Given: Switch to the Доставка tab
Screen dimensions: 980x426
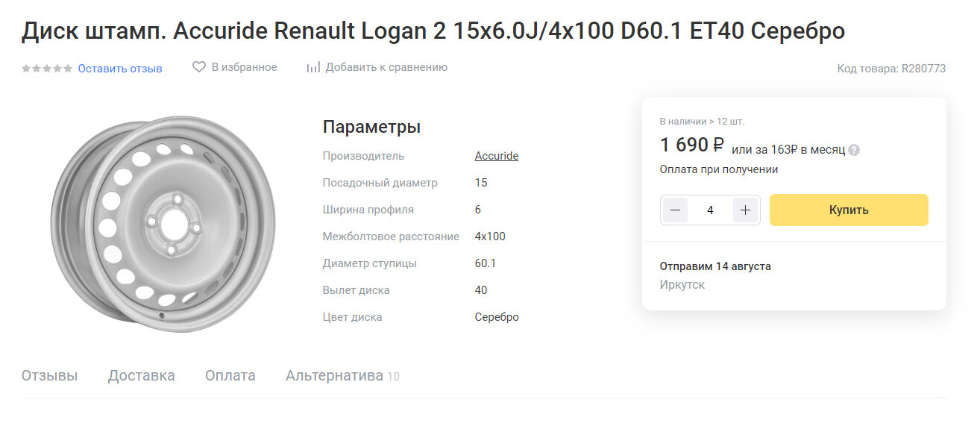Looking at the screenshot, I should click(141, 376).
